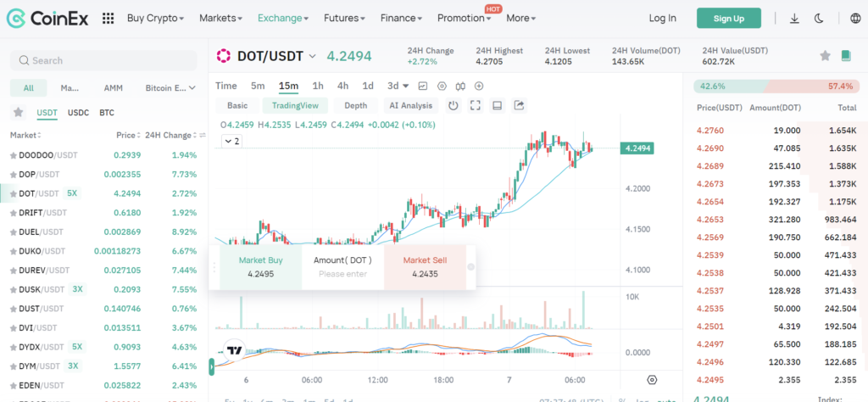Select the 4h timeframe
Image resolution: width=868 pixels, height=402 pixels.
pyautogui.click(x=342, y=86)
